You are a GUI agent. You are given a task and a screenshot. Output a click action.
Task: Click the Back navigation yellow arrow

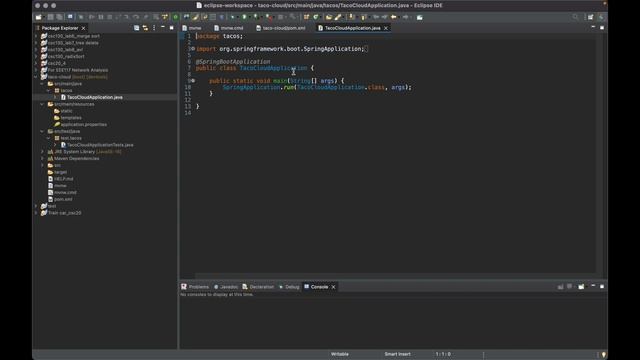coord(393,17)
